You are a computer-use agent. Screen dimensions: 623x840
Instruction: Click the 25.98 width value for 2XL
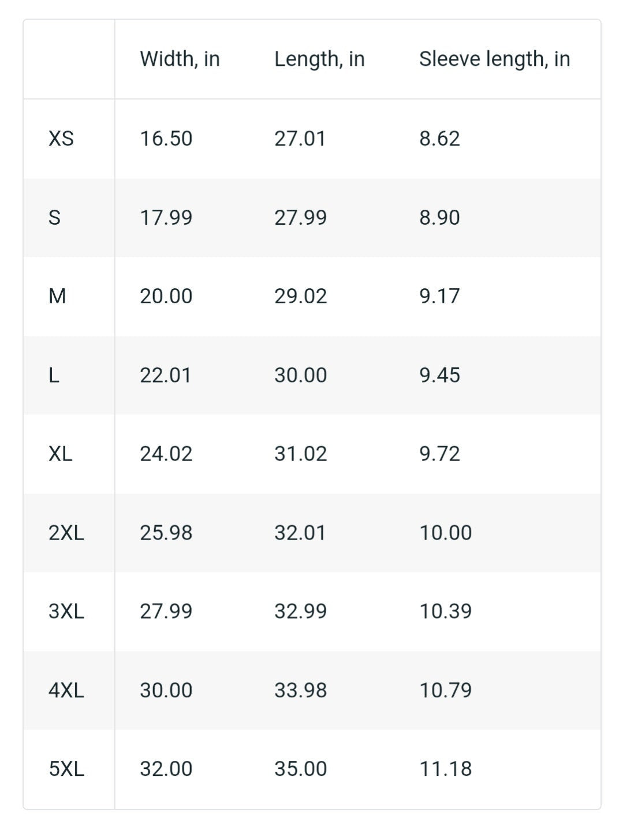(166, 533)
